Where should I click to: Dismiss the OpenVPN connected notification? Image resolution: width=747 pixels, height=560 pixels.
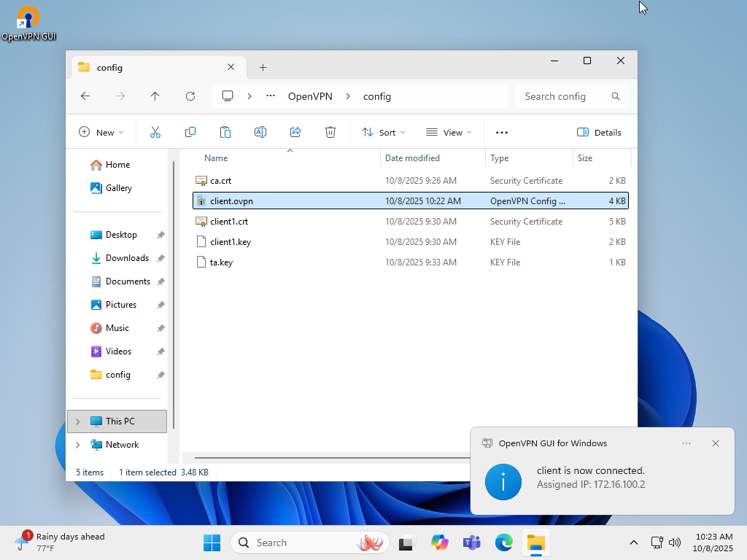pos(716,443)
